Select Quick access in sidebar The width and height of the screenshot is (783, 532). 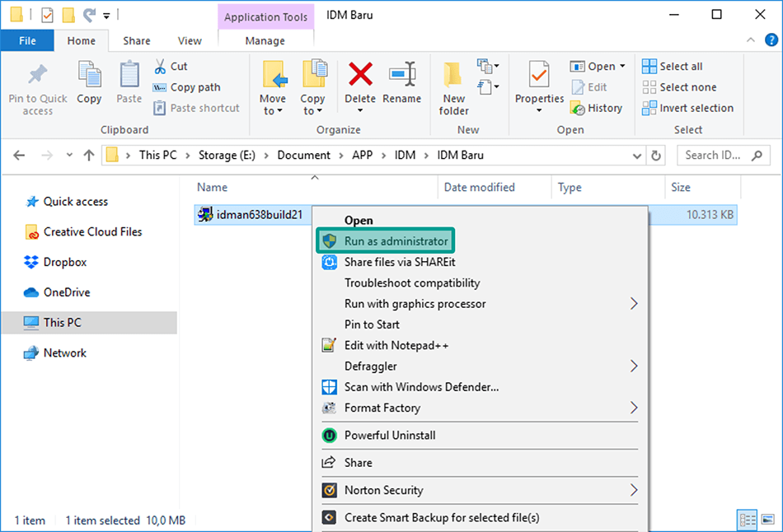(66, 202)
